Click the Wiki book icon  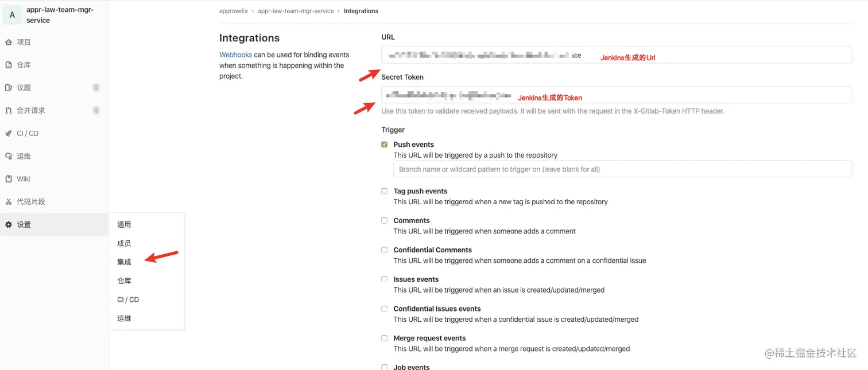(x=9, y=179)
